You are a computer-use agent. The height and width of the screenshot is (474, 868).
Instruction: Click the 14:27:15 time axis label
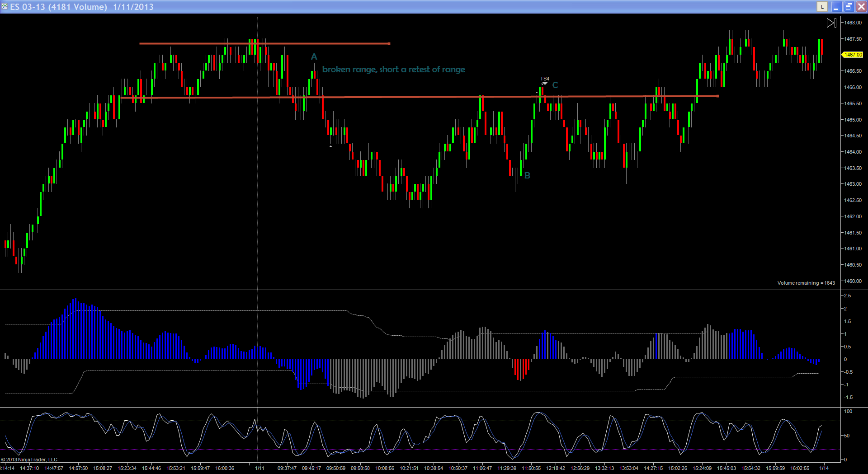653,468
